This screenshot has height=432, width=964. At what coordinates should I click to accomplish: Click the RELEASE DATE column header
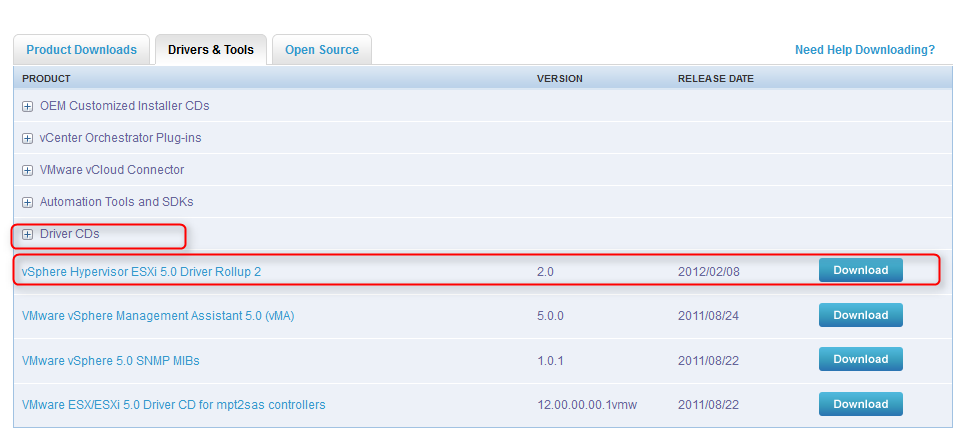pos(716,79)
